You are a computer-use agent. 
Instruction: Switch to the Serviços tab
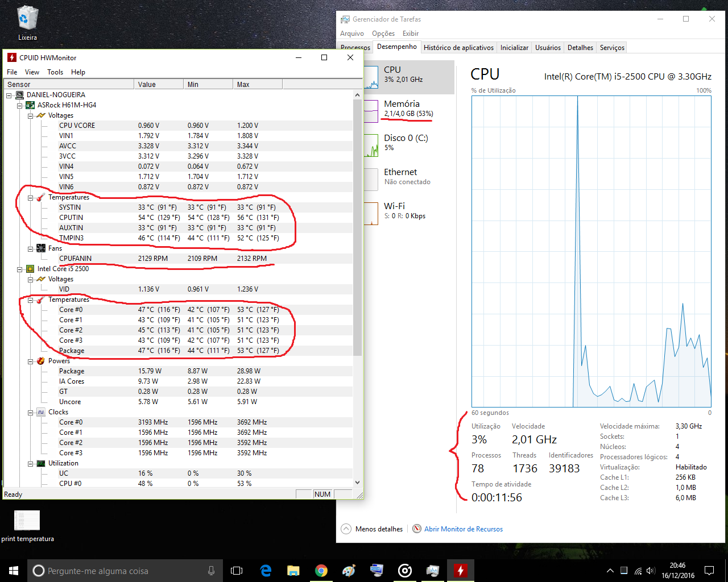point(612,48)
